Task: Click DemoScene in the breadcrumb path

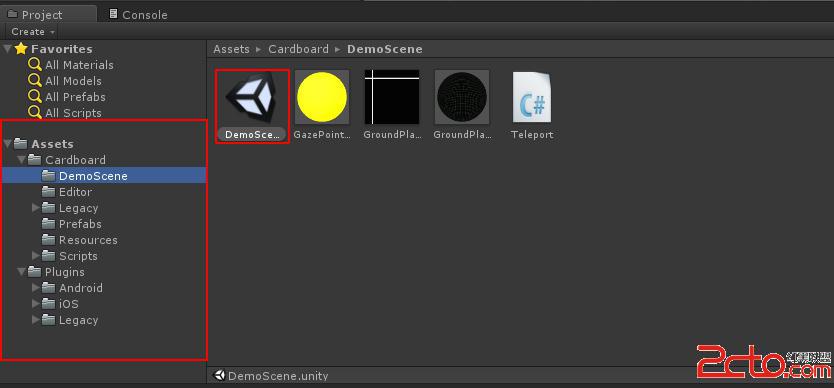Action: (385, 49)
